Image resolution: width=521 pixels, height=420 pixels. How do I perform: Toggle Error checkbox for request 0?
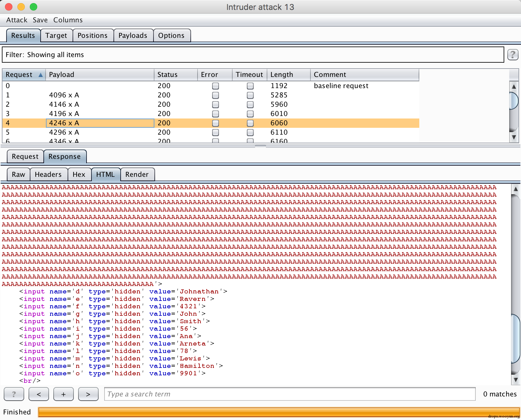coord(216,86)
